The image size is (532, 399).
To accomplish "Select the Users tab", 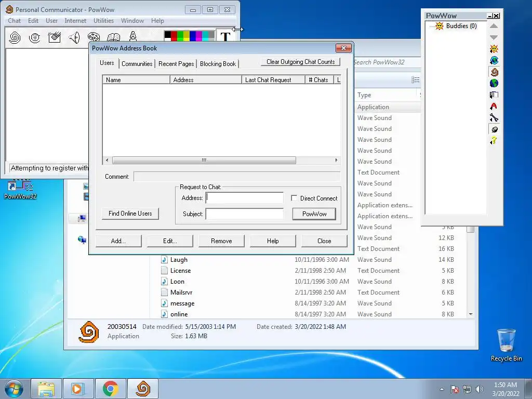I will point(107,63).
